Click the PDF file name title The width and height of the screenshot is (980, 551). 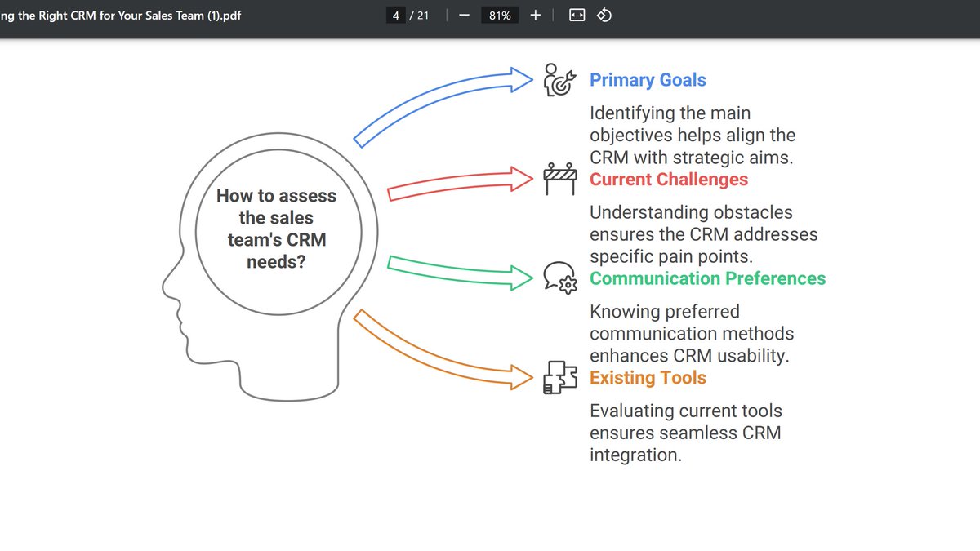point(121,16)
